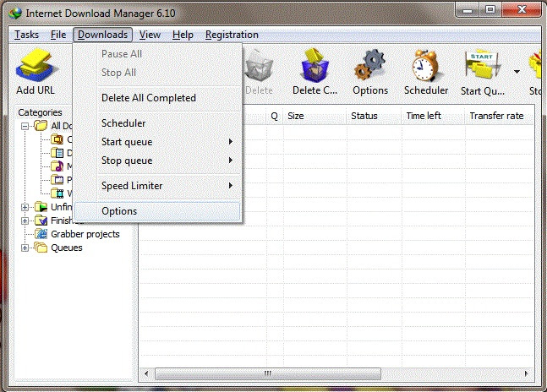
Task: Open the Help menu
Action: tap(183, 35)
